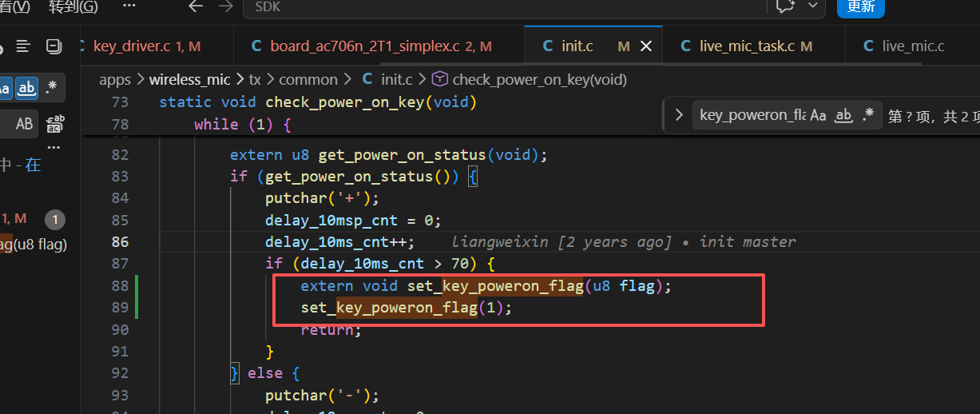Click line number 86
The height and width of the screenshot is (414, 980).
pos(120,241)
